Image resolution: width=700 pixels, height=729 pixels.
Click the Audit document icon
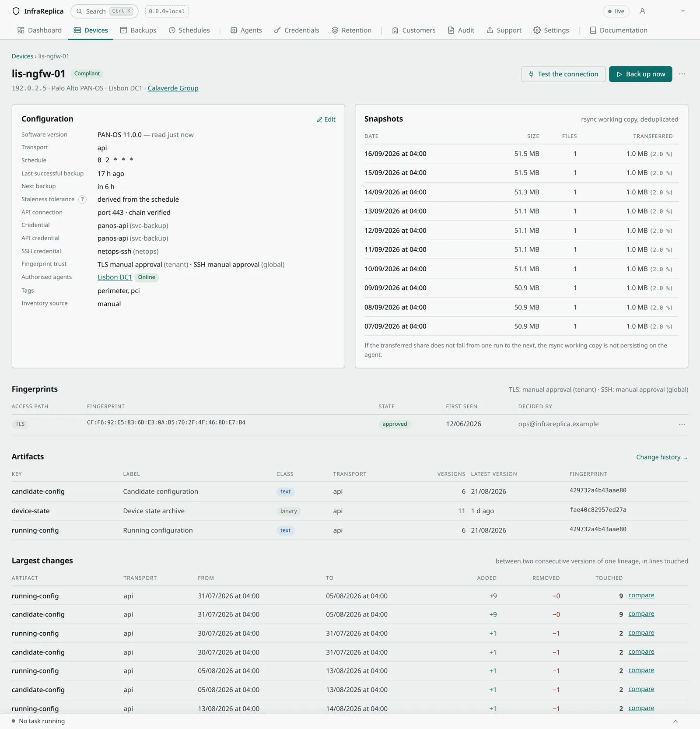[x=451, y=30]
